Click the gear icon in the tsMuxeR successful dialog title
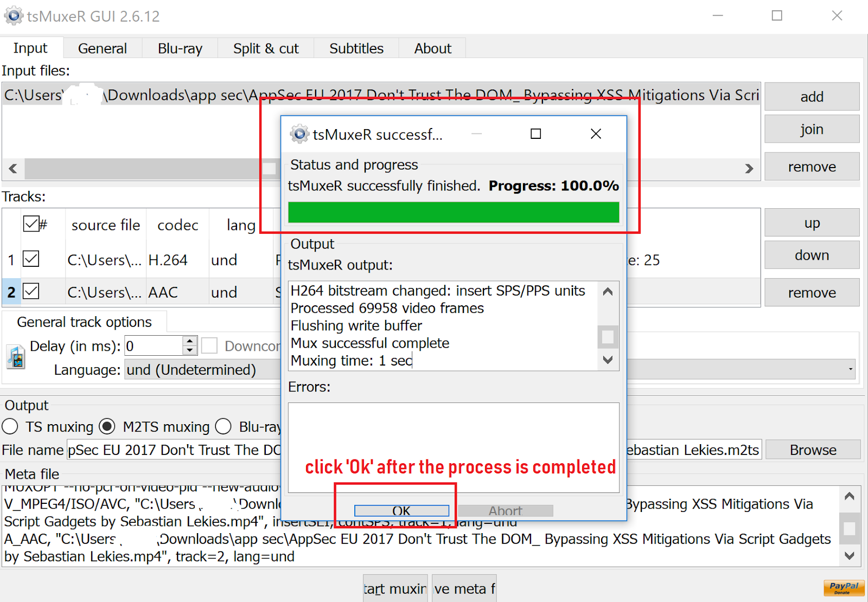 click(x=299, y=133)
